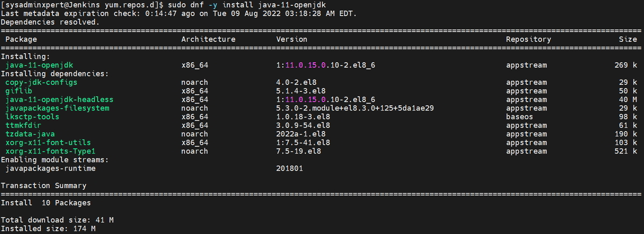The image size is (644, 234).
Task: Click the Repository column header
Action: click(x=528, y=39)
